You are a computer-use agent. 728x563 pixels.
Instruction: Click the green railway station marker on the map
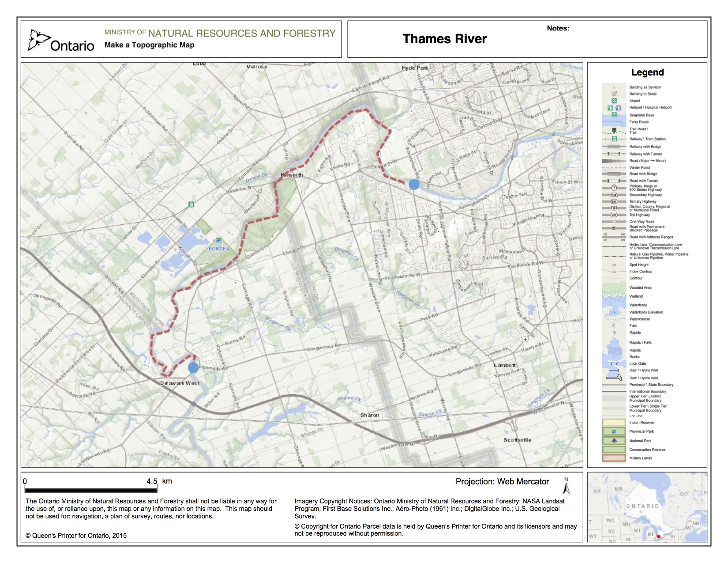tap(191, 204)
